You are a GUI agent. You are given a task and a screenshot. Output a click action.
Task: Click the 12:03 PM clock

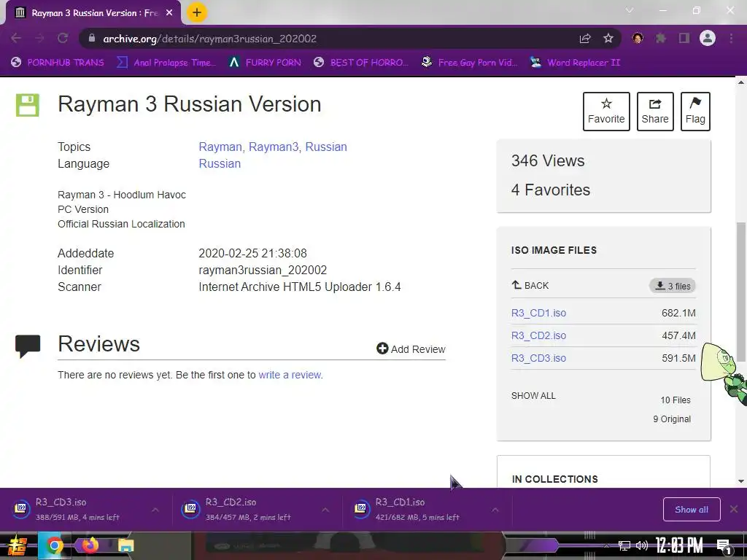(x=679, y=545)
